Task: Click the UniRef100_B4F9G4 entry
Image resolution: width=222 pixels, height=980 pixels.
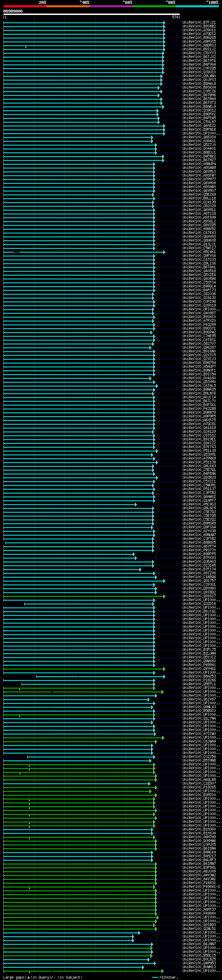Action: click(199, 64)
